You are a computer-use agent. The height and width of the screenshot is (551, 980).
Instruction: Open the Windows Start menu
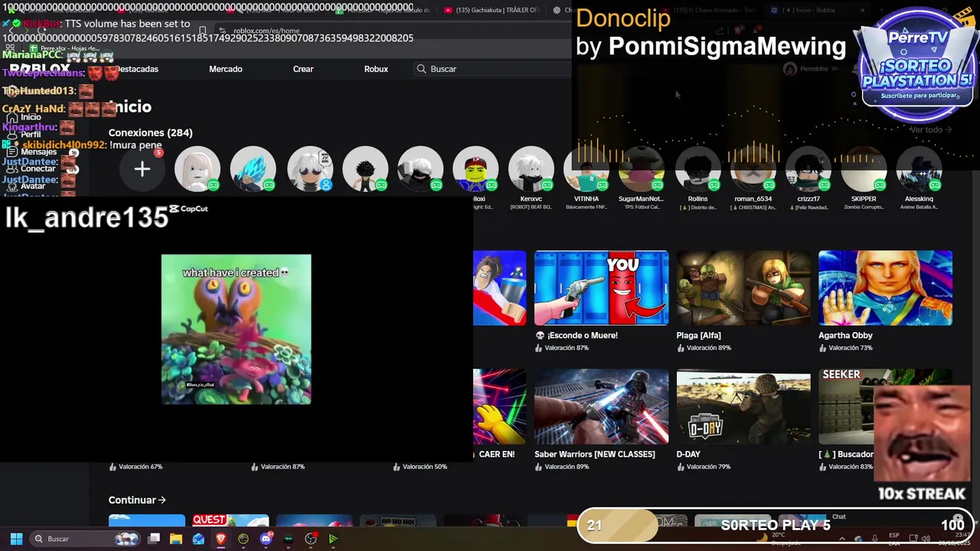(x=16, y=539)
